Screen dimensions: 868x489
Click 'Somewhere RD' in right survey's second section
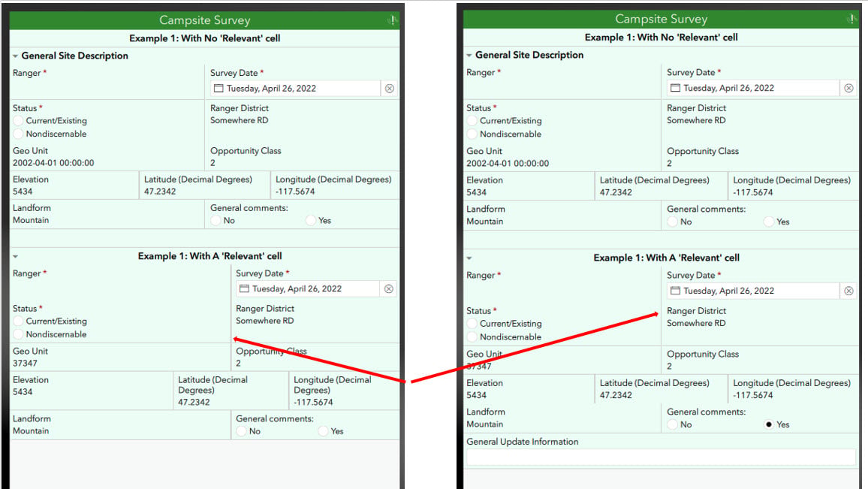coord(696,323)
